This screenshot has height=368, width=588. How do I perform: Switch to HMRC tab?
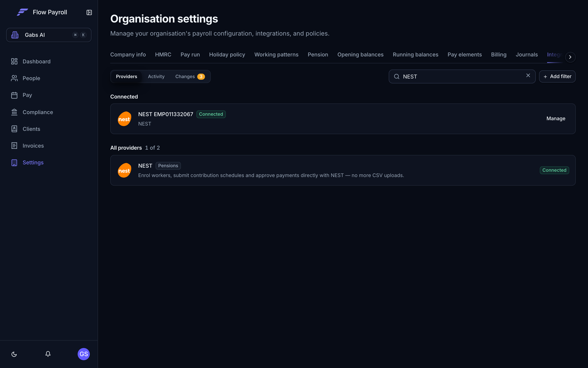163,55
